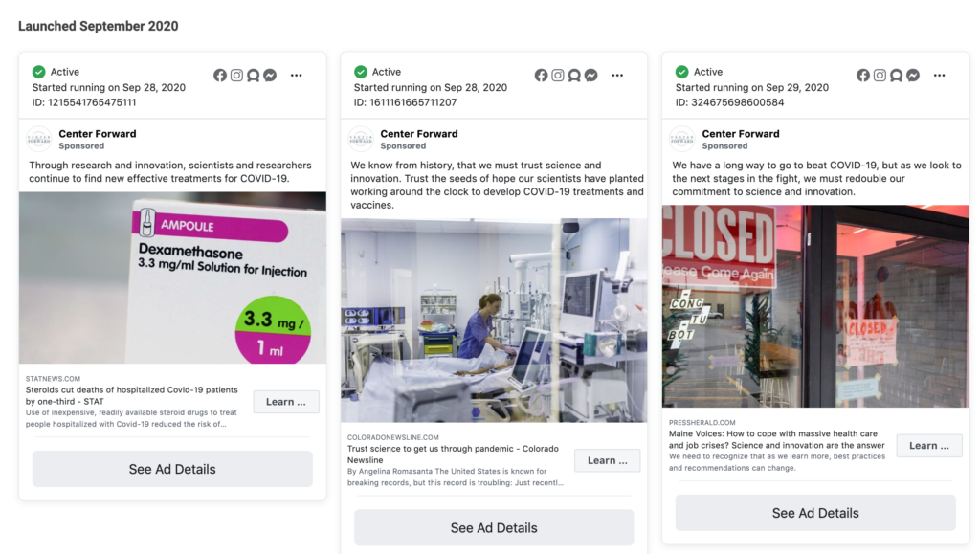
Task: Click Center Forward avatar on first ad
Action: (38, 139)
